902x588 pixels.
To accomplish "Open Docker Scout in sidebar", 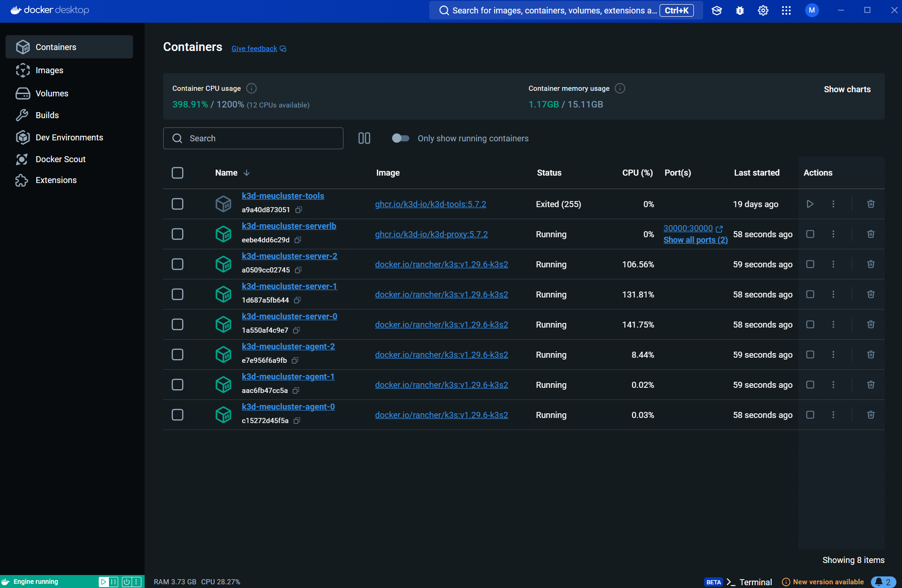I will click(60, 159).
